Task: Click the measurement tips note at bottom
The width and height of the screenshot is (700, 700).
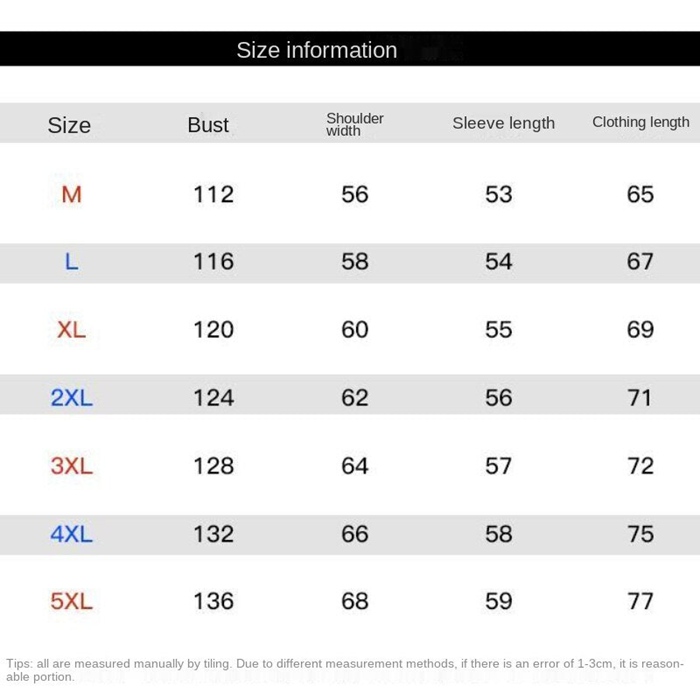Action: [x=345, y=670]
